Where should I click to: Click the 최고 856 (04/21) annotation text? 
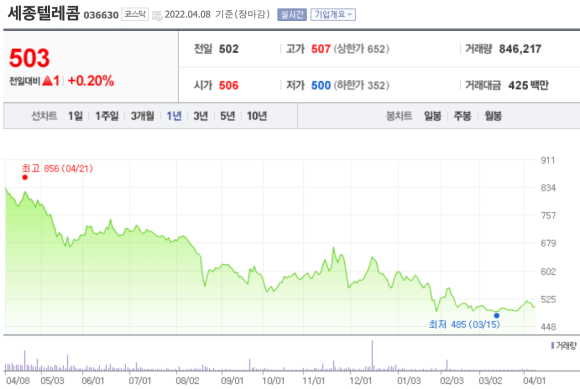(x=57, y=169)
